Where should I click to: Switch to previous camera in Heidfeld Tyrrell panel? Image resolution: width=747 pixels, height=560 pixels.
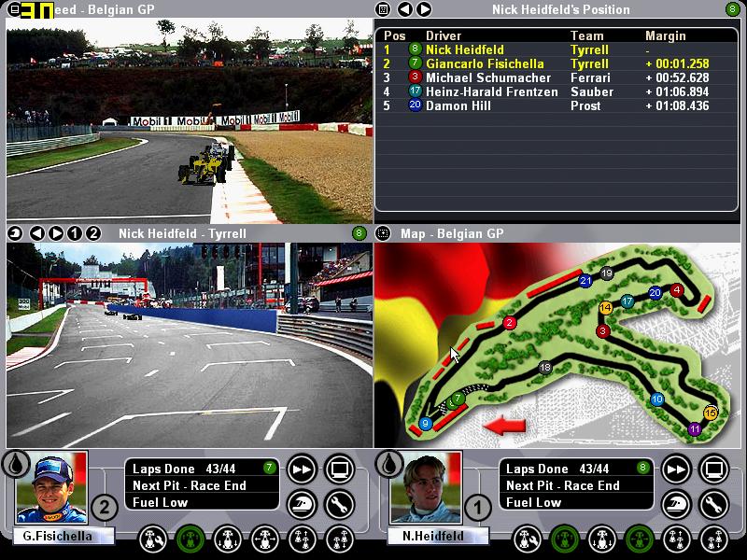tap(37, 233)
